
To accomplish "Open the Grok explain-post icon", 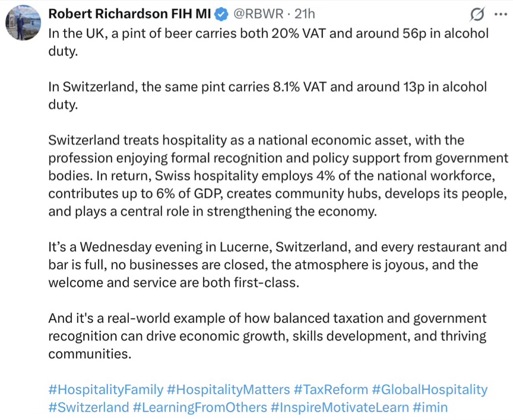I will coord(476,14).
